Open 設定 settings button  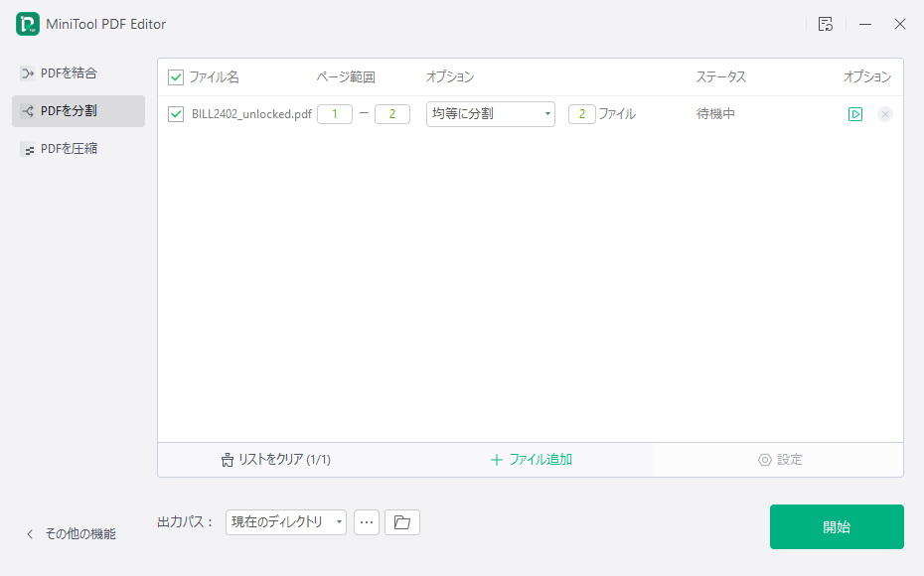(x=780, y=460)
